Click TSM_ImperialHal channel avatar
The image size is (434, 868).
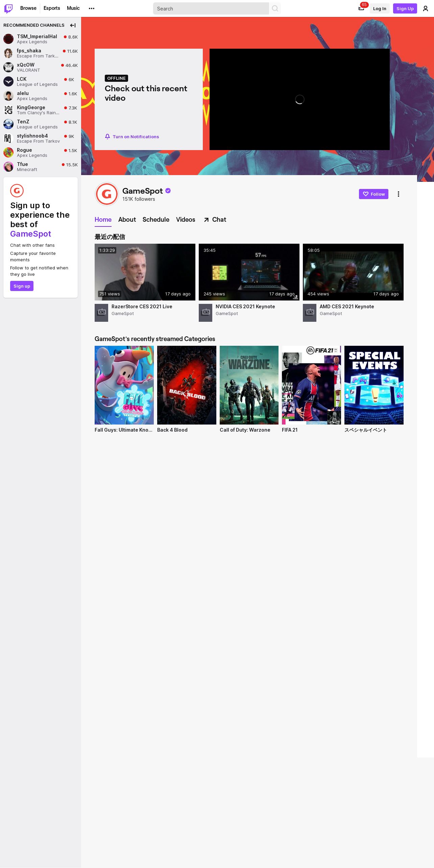(8, 39)
